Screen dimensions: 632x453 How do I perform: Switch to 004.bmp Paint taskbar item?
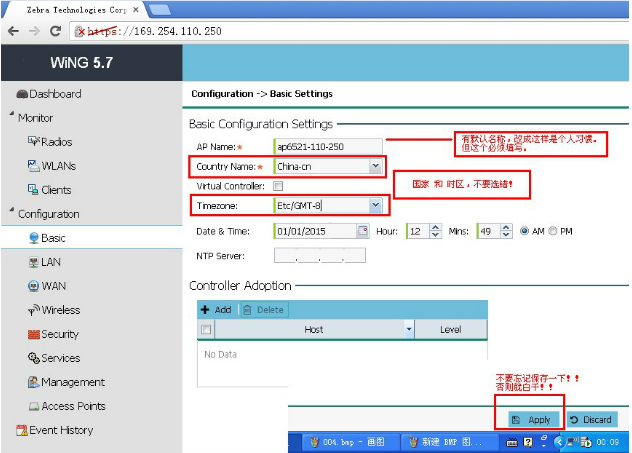(349, 442)
